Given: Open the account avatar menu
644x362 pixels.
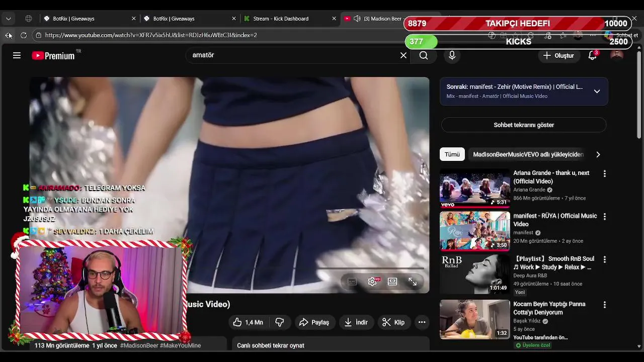Looking at the screenshot, I should click(617, 55).
